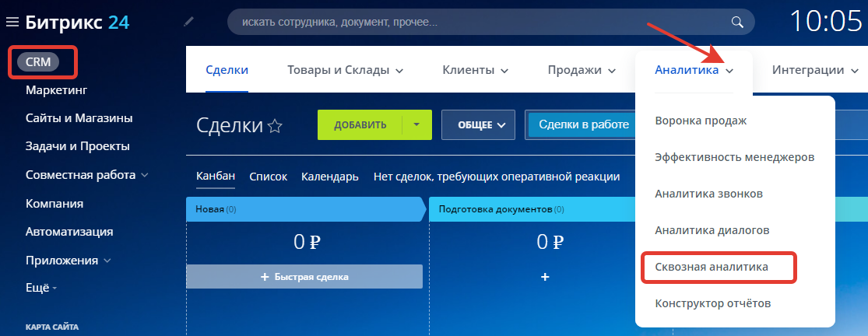The image size is (868, 336).
Task: Click the green Добавить button
Action: tap(360, 125)
